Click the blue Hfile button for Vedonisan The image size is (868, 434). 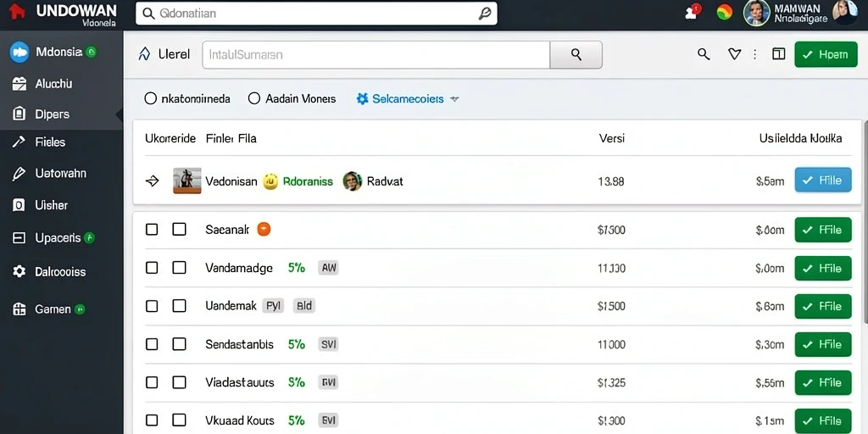(x=823, y=180)
